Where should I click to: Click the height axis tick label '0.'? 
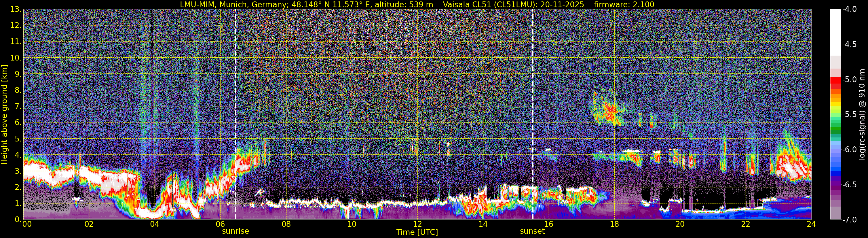18,220
